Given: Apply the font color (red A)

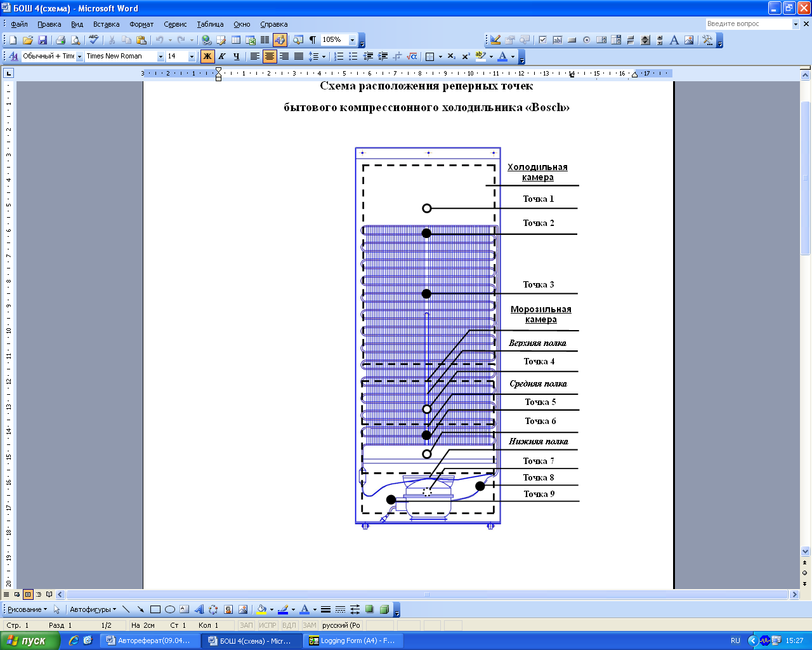Looking at the screenshot, I should tap(502, 56).
